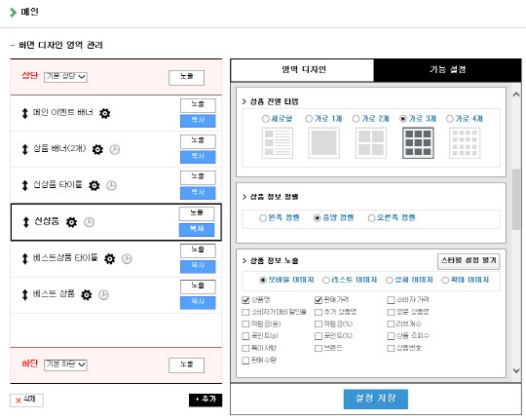Click 복사 button in the selected 신상품 row
This screenshot has width=526, height=420.
tap(197, 230)
